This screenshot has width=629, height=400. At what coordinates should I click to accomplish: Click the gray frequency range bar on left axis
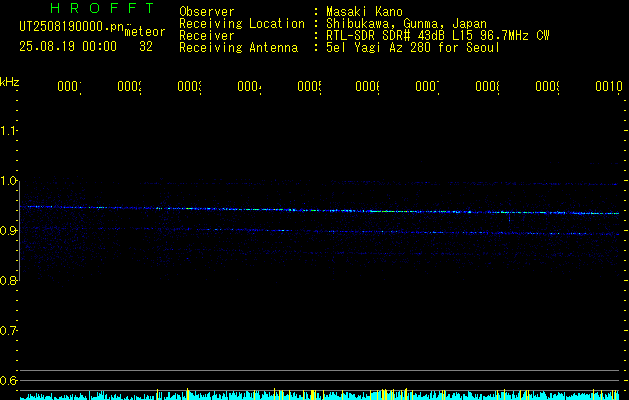(19, 231)
